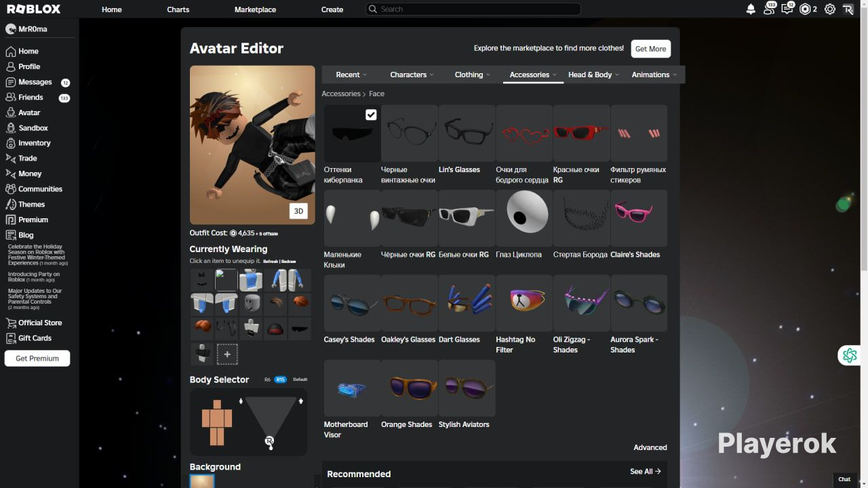
Task: Click the Roblox logo
Action: click(x=33, y=9)
